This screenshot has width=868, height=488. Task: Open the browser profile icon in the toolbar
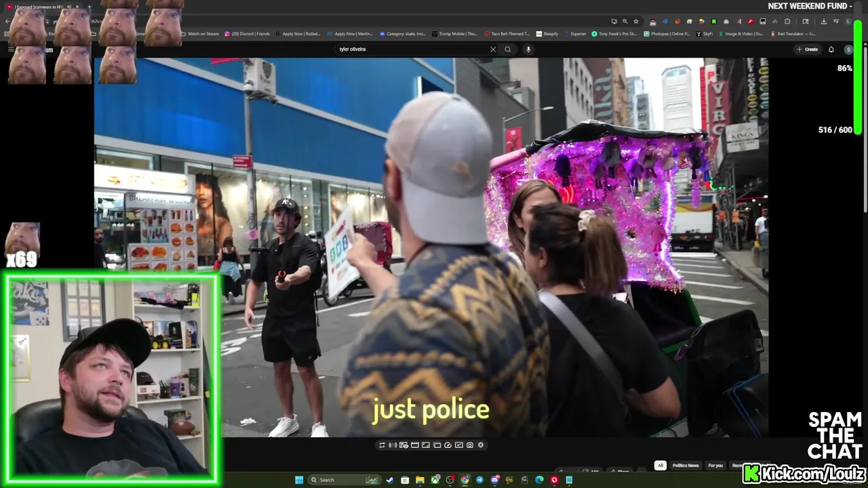coord(848,21)
